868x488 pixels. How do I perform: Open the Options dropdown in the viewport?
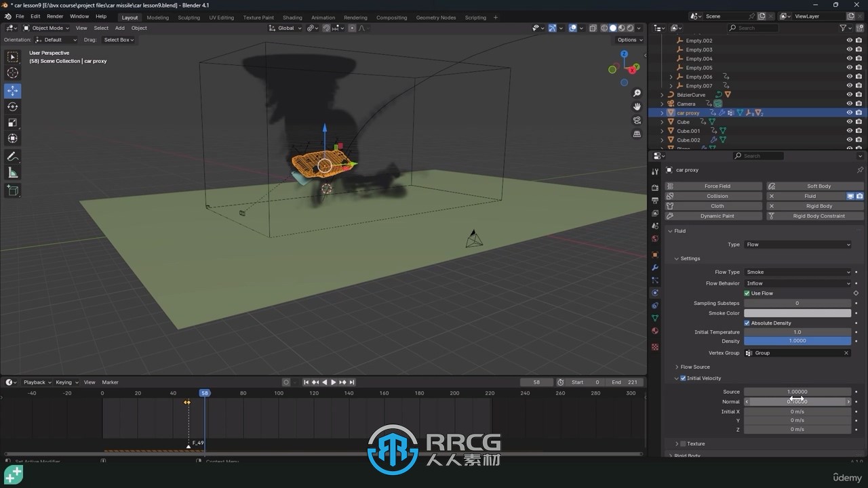tap(629, 40)
